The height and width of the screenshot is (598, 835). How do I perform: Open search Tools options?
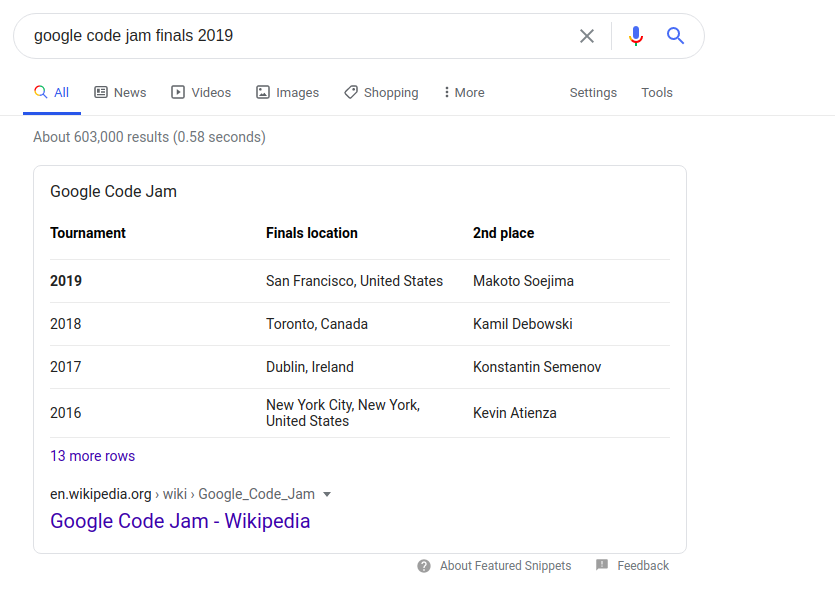tap(657, 92)
